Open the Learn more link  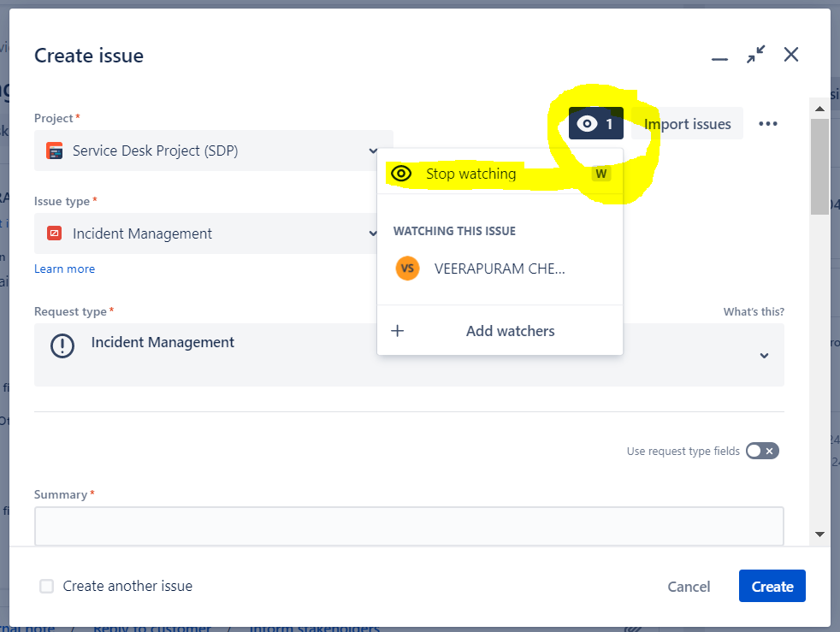tap(64, 269)
